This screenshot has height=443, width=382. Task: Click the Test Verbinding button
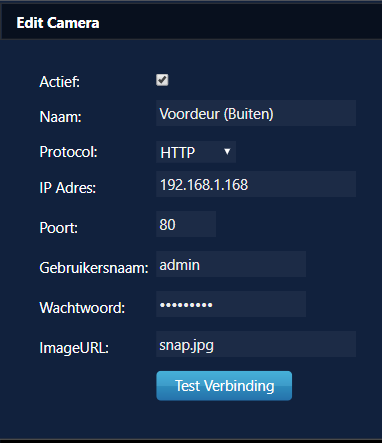pyautogui.click(x=224, y=386)
